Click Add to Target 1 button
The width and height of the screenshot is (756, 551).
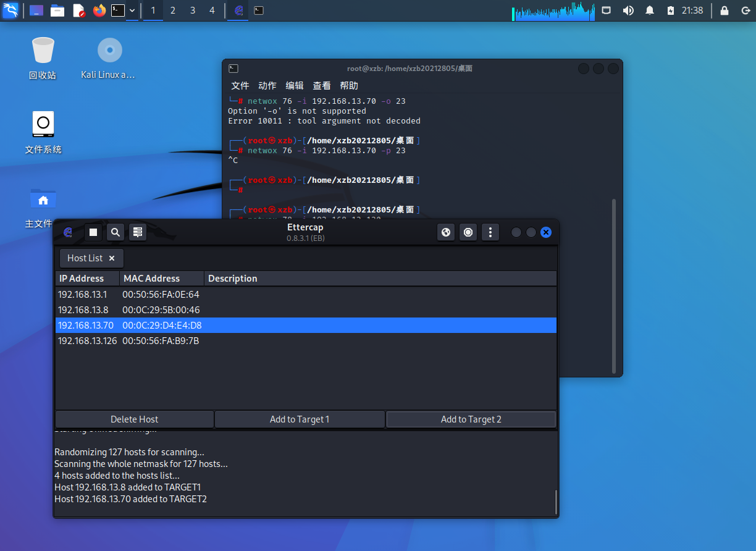point(300,419)
